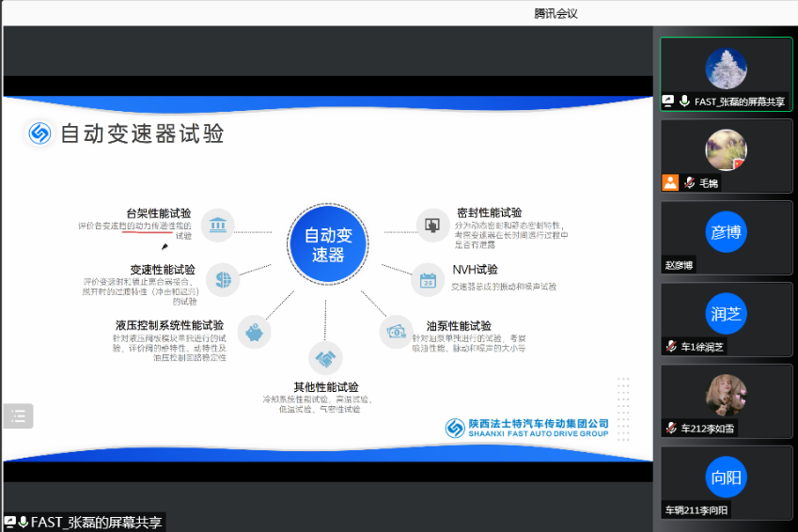The image size is (798, 532).
Task: Click the muted mic icon beside 车212李如雪
Action: point(671,429)
